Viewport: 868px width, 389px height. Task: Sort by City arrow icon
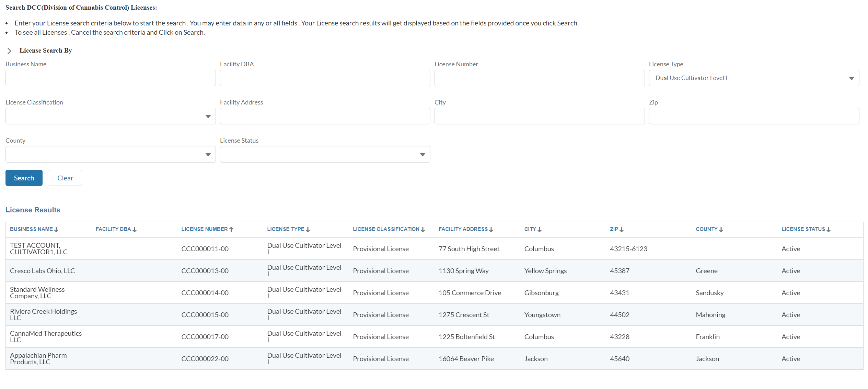[x=540, y=230]
